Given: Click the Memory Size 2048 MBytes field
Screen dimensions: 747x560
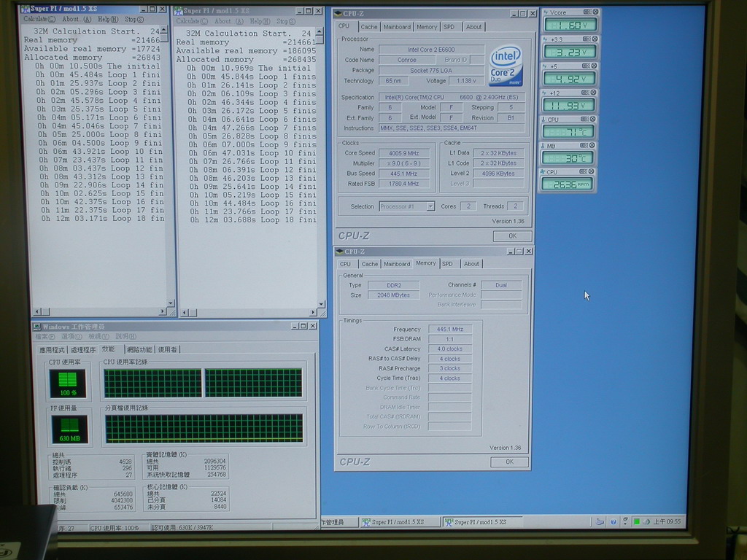Looking at the screenshot, I should pyautogui.click(x=393, y=295).
